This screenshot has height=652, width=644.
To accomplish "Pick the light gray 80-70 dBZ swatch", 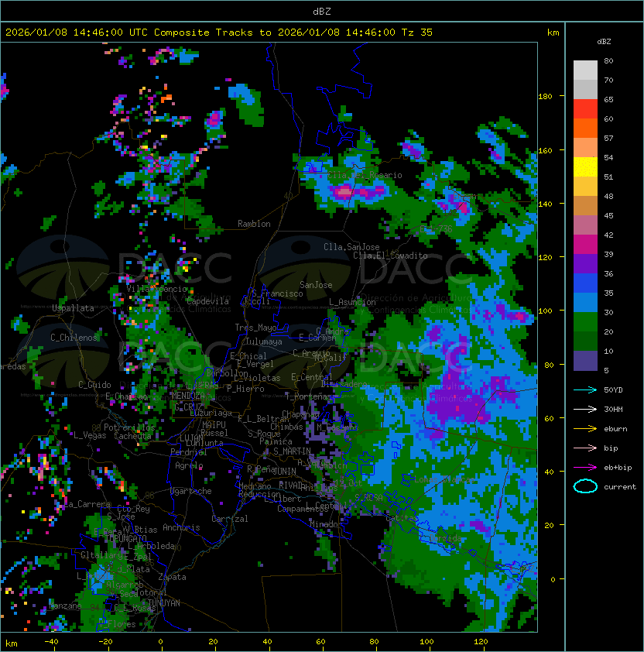I will pos(585,70).
